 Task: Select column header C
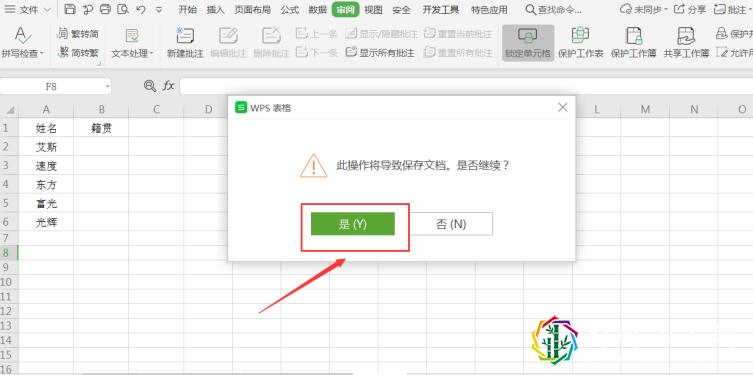coord(156,110)
